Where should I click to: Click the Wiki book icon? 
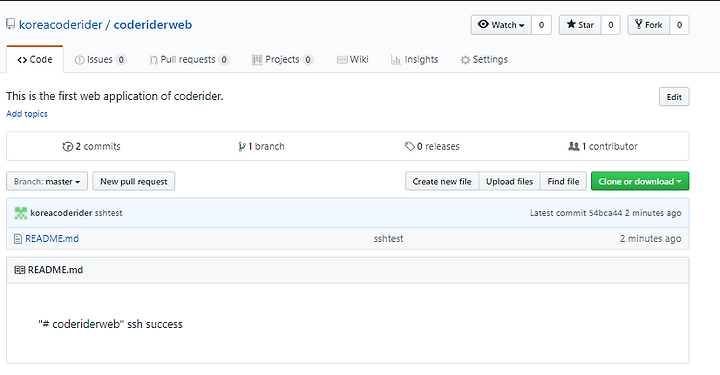click(342, 60)
